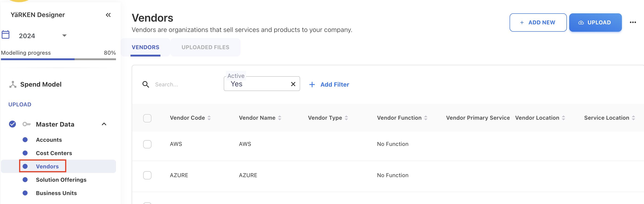Toggle the select-all header checkbox
Screen dimensions: 644x204
tap(147, 118)
